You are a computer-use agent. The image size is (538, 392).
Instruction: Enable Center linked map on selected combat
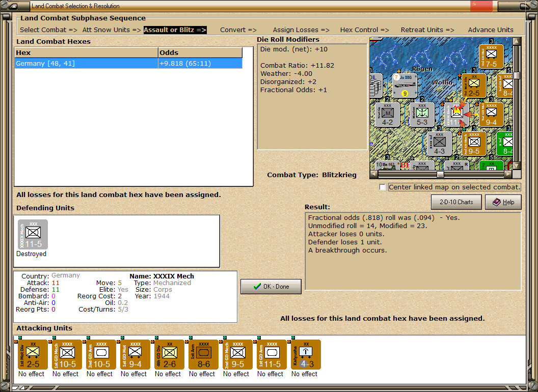383,187
